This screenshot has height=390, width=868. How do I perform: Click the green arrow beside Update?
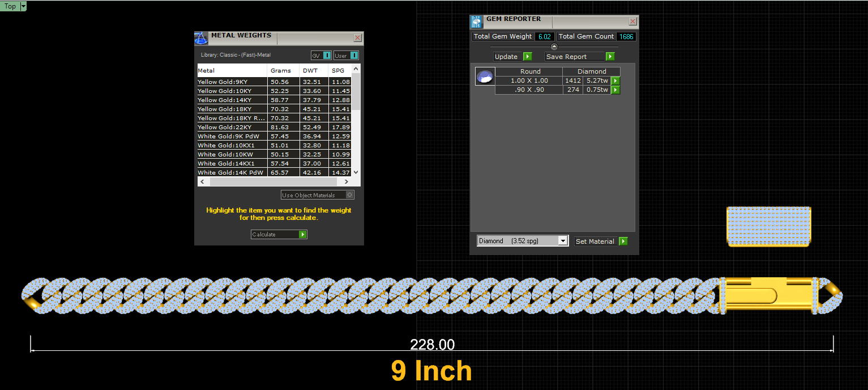[527, 57]
